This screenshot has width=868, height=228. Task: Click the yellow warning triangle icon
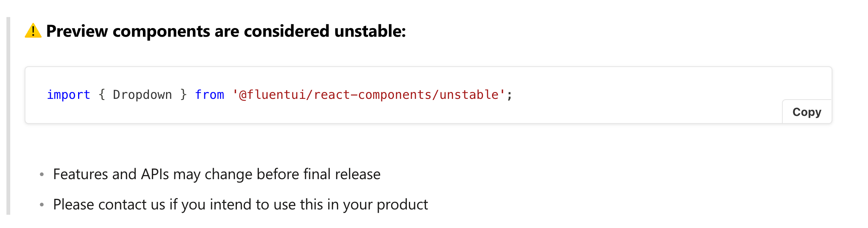coord(33,31)
